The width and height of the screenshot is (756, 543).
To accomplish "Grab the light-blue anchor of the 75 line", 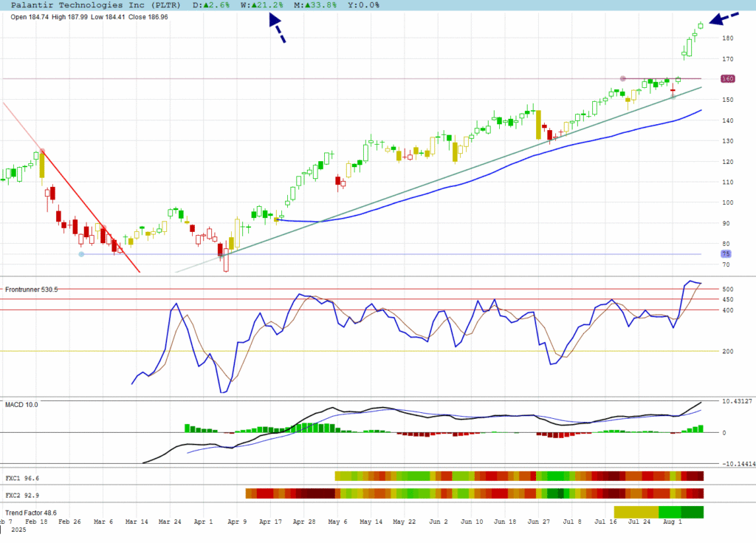I will click(x=81, y=254).
